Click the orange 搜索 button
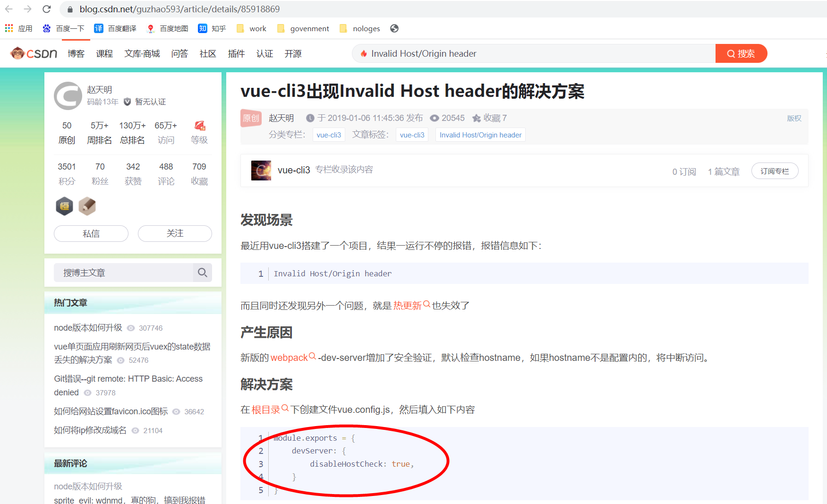 tap(741, 53)
